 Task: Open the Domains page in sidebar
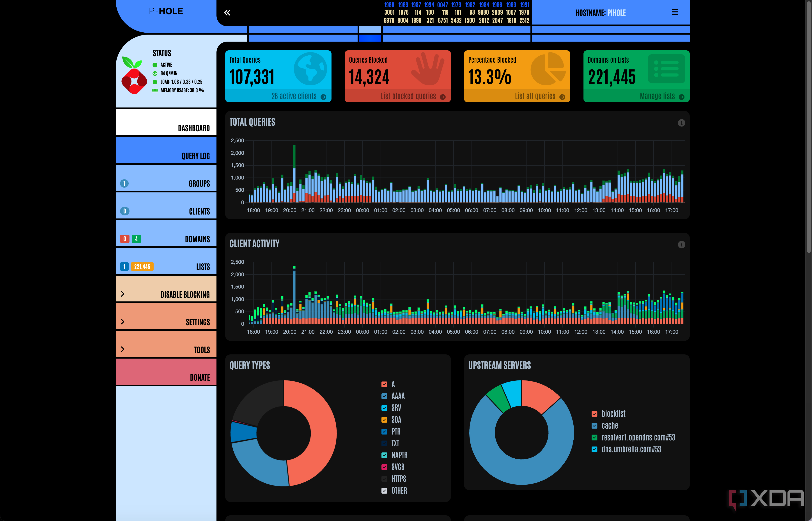tap(166, 233)
